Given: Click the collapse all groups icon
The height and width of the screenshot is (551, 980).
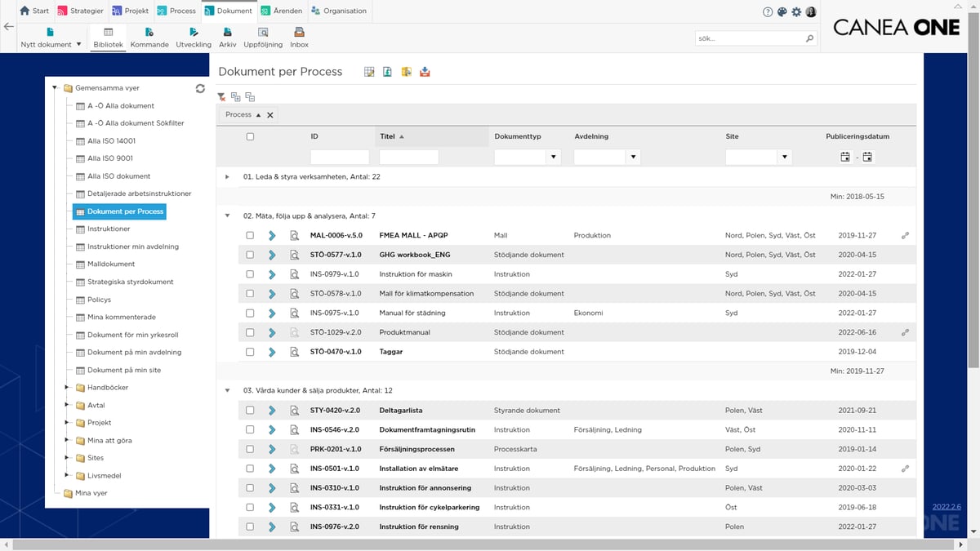Looking at the screenshot, I should tap(250, 96).
